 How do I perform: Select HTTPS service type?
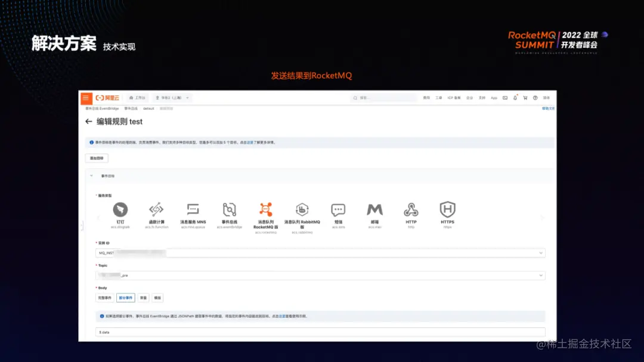pos(447,215)
